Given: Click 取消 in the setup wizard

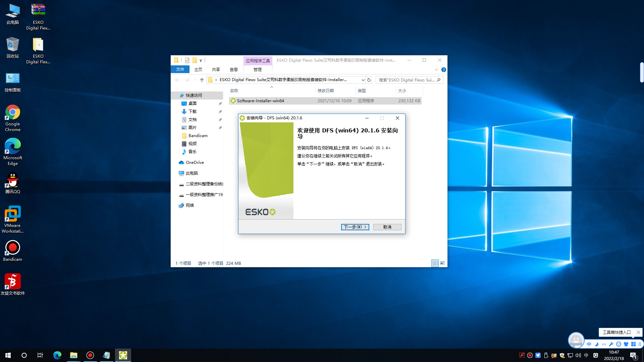Looking at the screenshot, I should [x=387, y=227].
